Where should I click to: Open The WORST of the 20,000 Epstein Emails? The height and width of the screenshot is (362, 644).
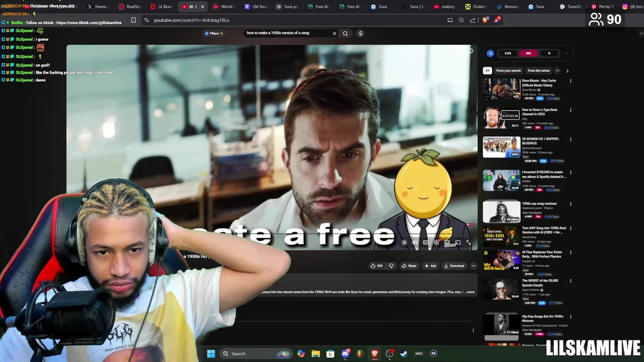pyautogui.click(x=540, y=283)
